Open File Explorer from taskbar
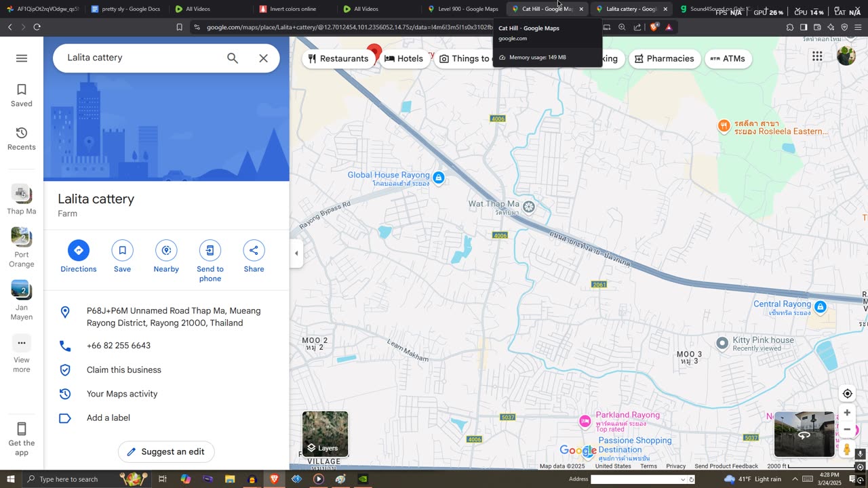 coord(230,479)
